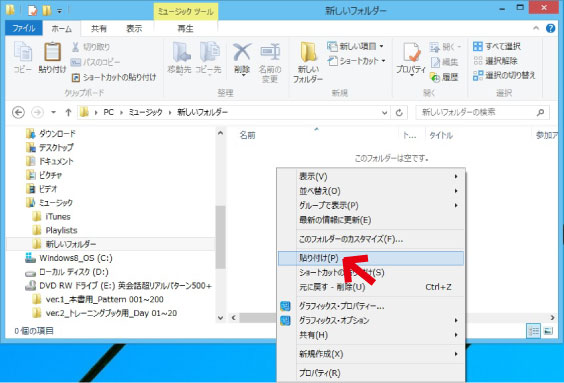Go back with the left arrow button

click(18, 113)
